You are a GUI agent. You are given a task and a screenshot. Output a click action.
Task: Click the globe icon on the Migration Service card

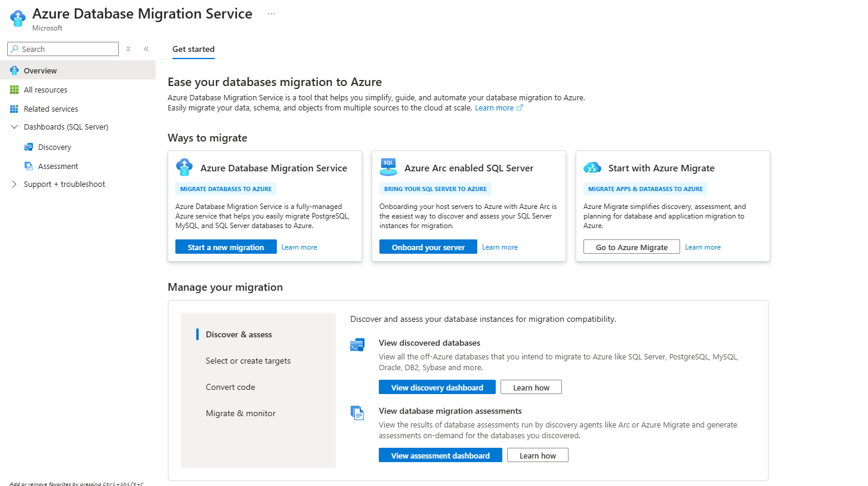[186, 167]
